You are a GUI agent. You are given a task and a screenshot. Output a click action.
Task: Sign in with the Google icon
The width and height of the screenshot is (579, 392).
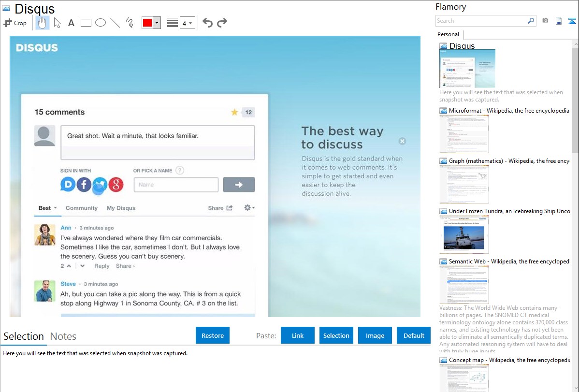116,184
